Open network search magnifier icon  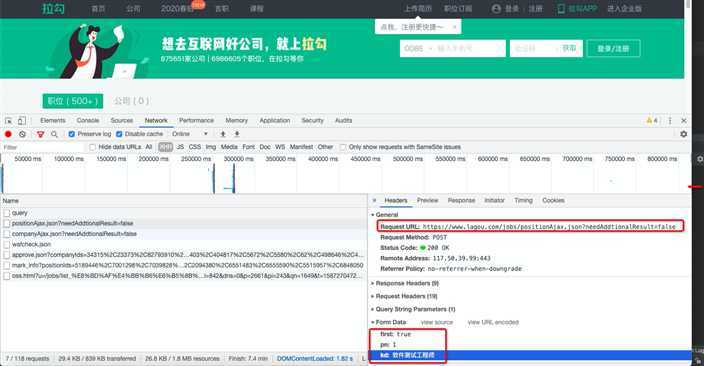pyautogui.click(x=54, y=134)
